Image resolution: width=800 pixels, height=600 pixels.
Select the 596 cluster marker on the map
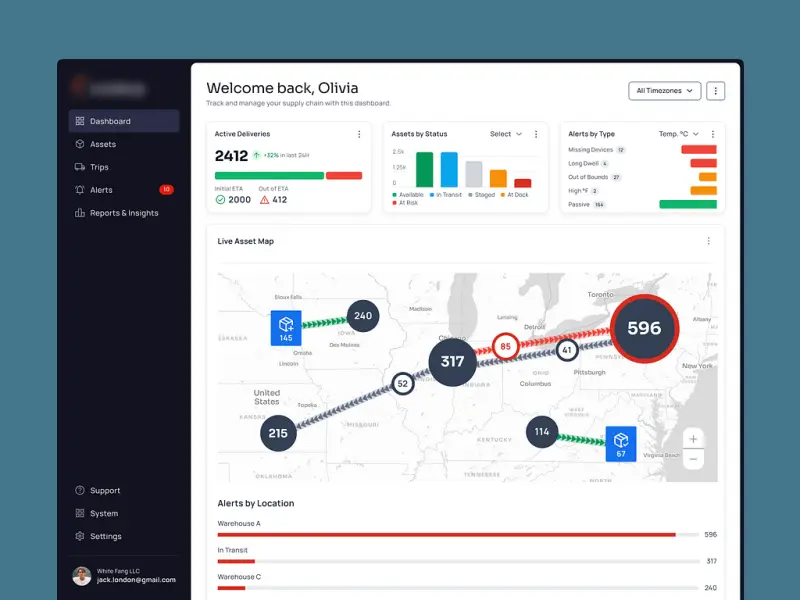tap(643, 328)
